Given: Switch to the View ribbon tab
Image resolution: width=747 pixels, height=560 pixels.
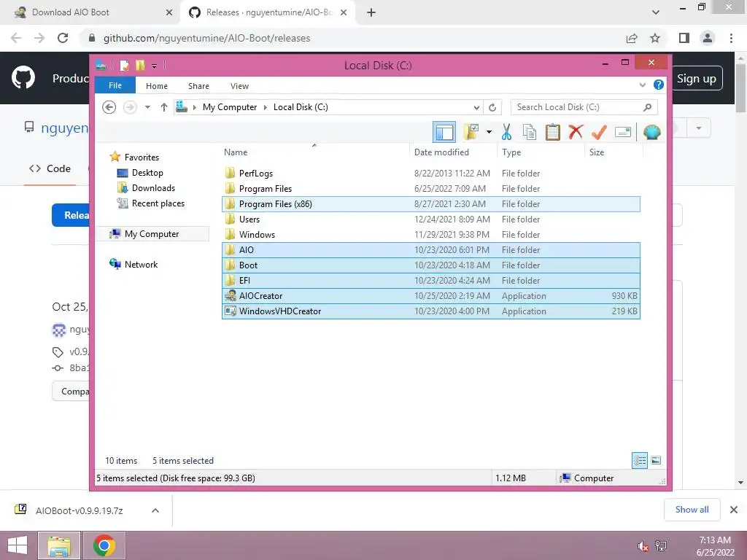Looking at the screenshot, I should (239, 86).
